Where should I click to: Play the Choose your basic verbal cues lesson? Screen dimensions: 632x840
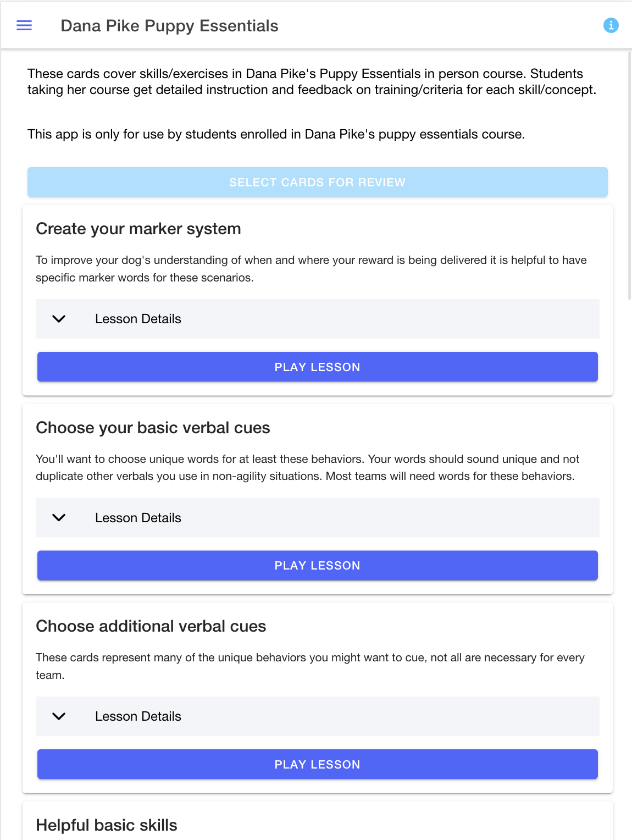click(317, 566)
